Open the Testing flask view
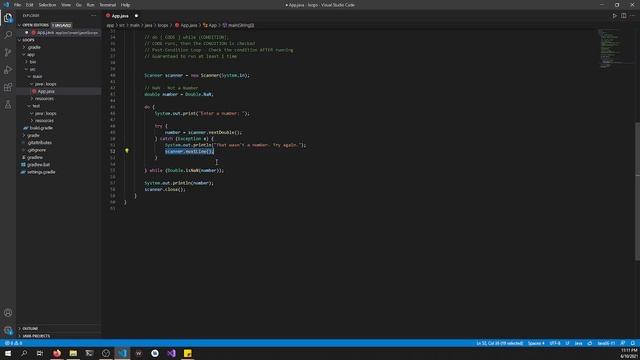Viewport: 640px width, 360px height. (8, 105)
